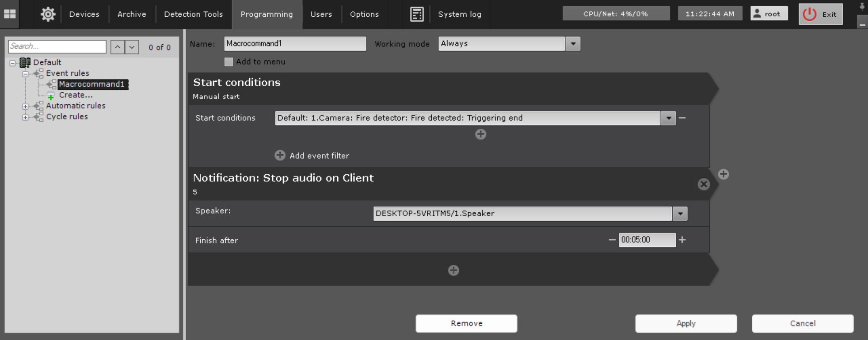Click the Finish after time field
The image size is (868, 340).
point(647,240)
